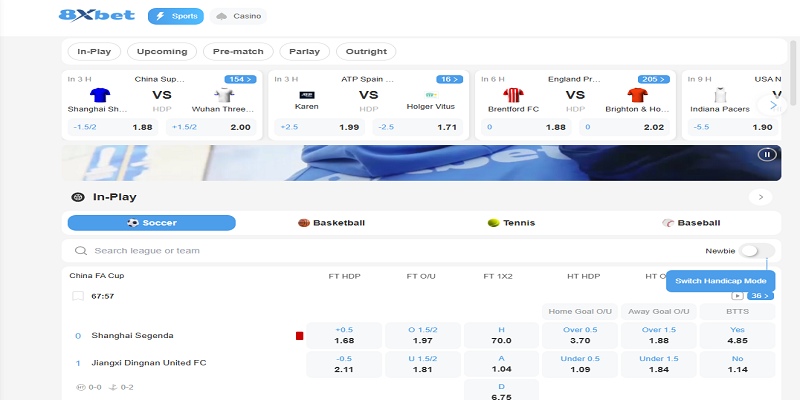This screenshot has width=800, height=400.
Task: Click Switch Handicap Mode tooltip
Action: [x=720, y=281]
